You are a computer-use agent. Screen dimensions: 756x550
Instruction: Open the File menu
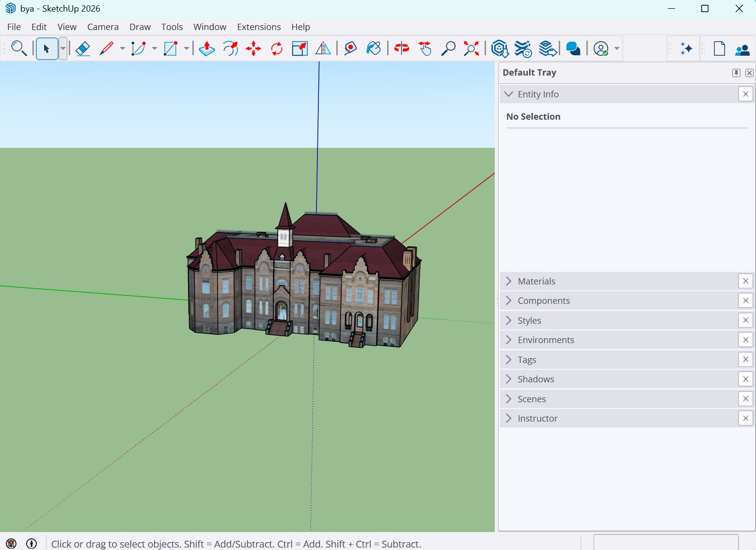point(14,27)
